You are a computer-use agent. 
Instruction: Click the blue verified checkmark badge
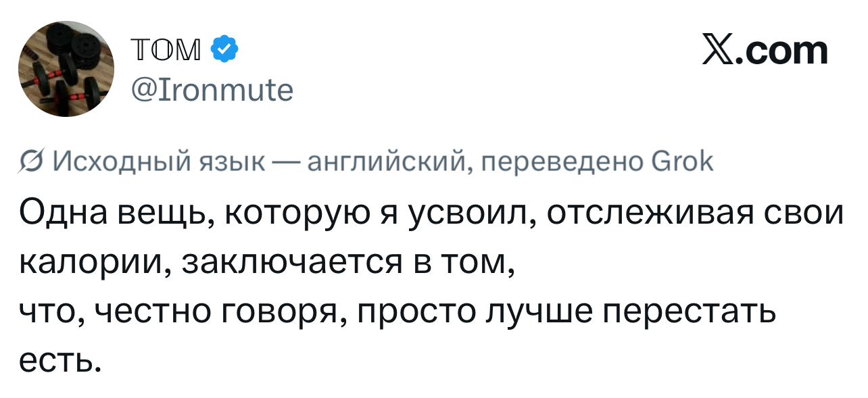click(x=224, y=49)
